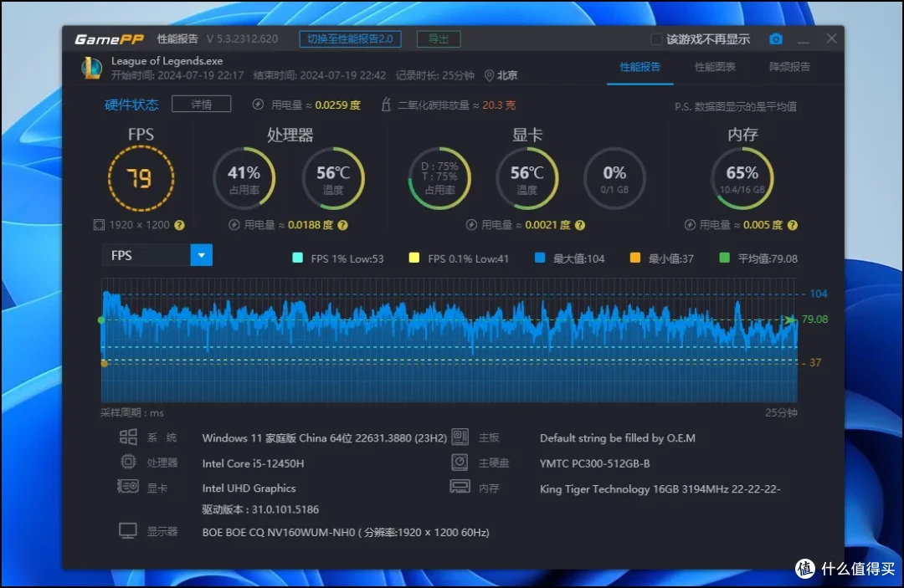Tick the 该游戏不再显示 checkbox
This screenshot has width=904, height=588.
point(656,39)
